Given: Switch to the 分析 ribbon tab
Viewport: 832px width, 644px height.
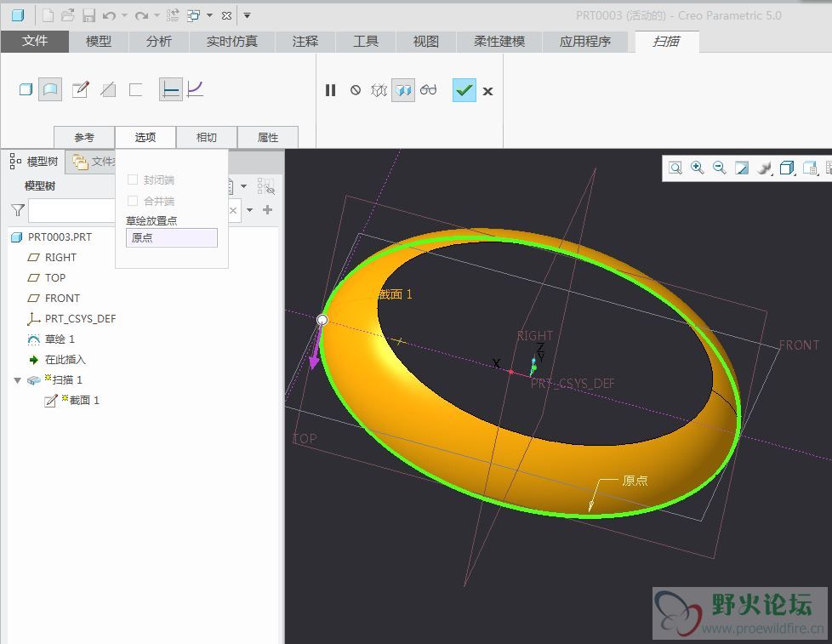Looking at the screenshot, I should tap(158, 42).
